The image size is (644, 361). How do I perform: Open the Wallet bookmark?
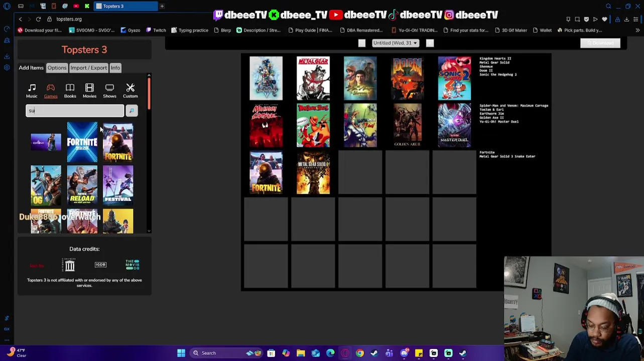[542, 30]
